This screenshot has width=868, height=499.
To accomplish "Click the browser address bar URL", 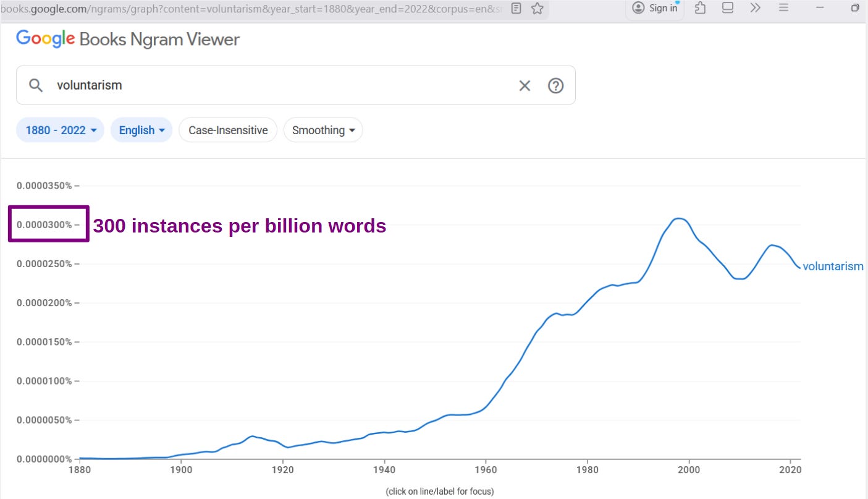I will 252,8.
